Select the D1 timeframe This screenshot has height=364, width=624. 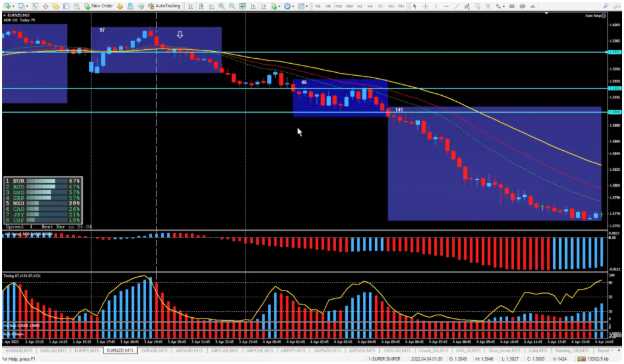click(380, 6)
